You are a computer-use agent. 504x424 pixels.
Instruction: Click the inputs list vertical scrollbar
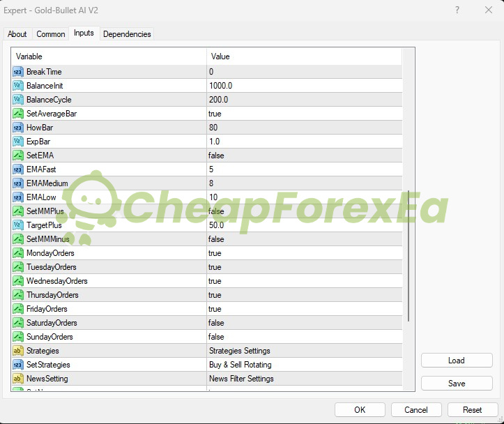408,256
